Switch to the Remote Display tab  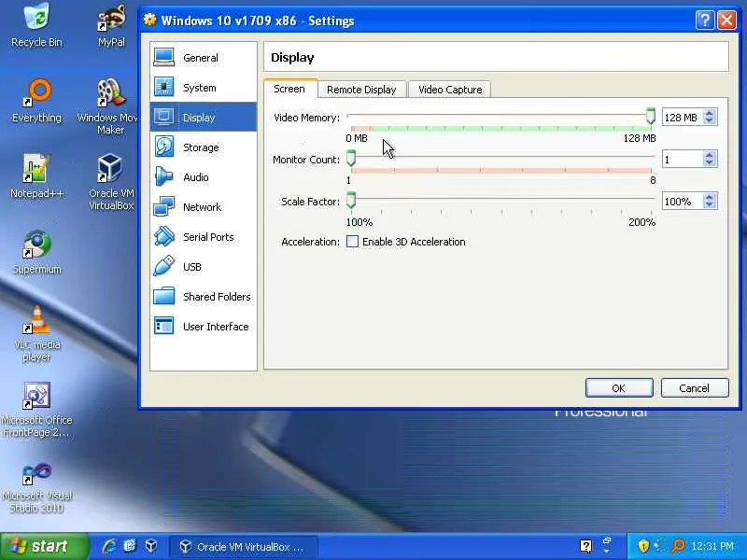[361, 90]
